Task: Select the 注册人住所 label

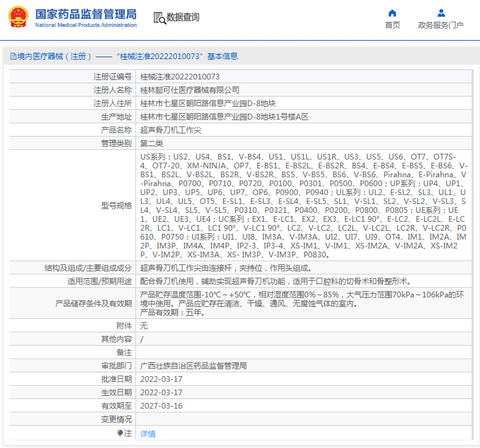Action: [113, 104]
